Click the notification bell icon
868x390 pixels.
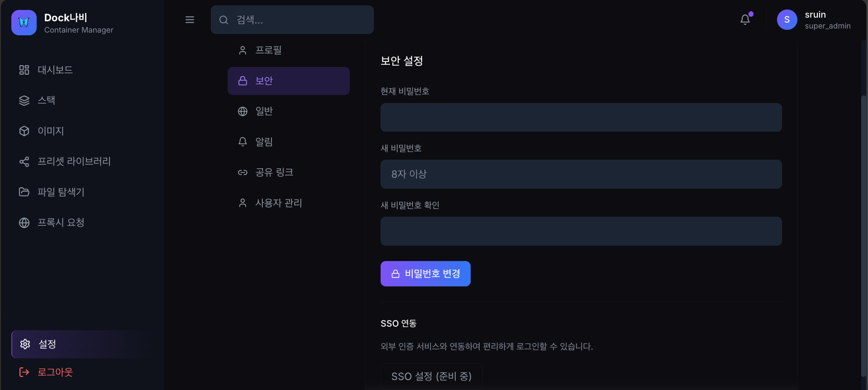pos(745,19)
